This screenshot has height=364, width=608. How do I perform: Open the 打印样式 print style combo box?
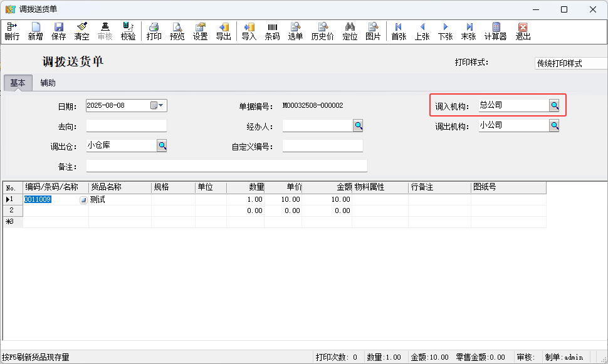[x=571, y=63]
